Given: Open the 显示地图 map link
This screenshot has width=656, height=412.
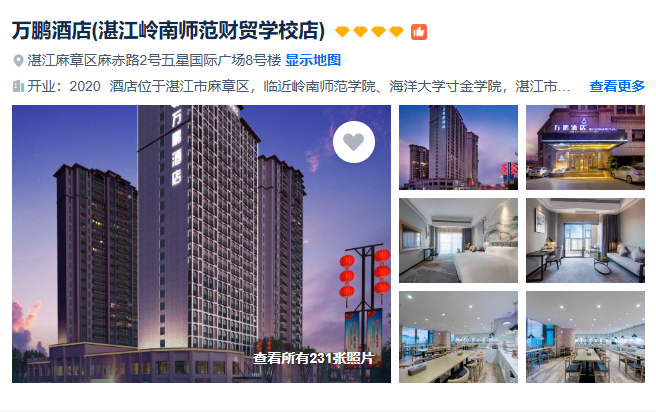Looking at the screenshot, I should tap(313, 60).
